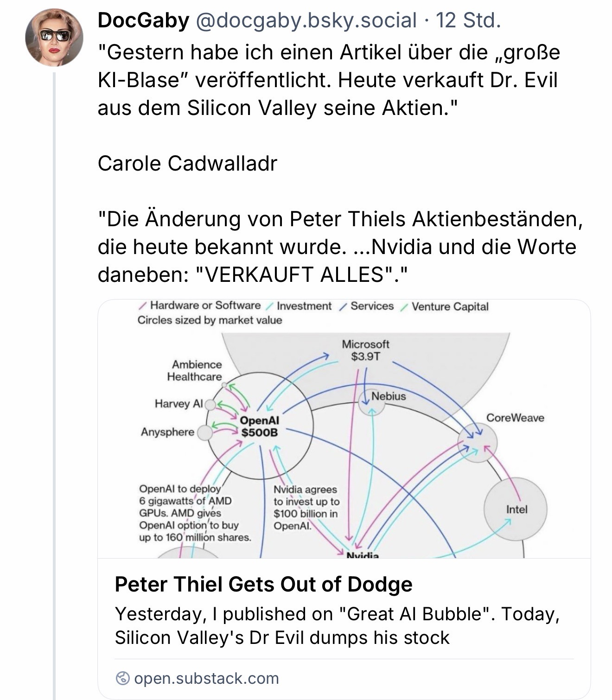Click the Microsoft $3.9T label in chart
Viewport: 612px width, 700px height.
point(365,350)
